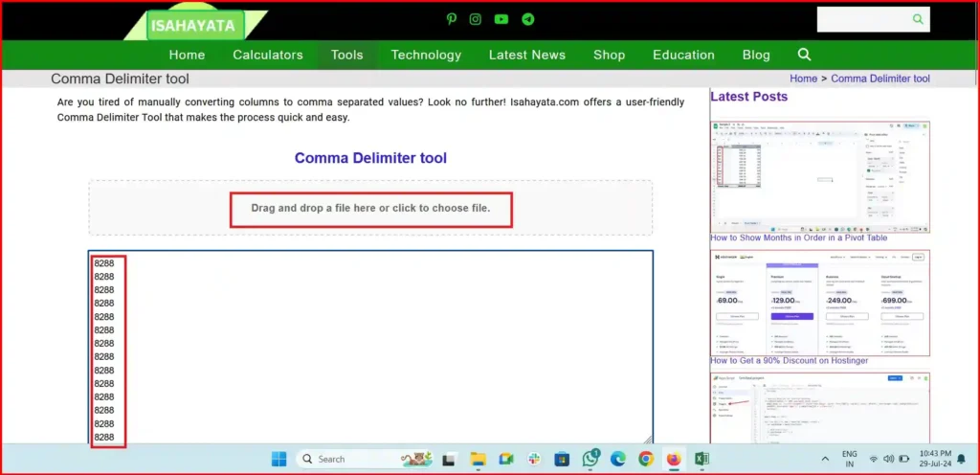Open the Instagram social icon
Screen dimensions: 980x475
coord(476,19)
